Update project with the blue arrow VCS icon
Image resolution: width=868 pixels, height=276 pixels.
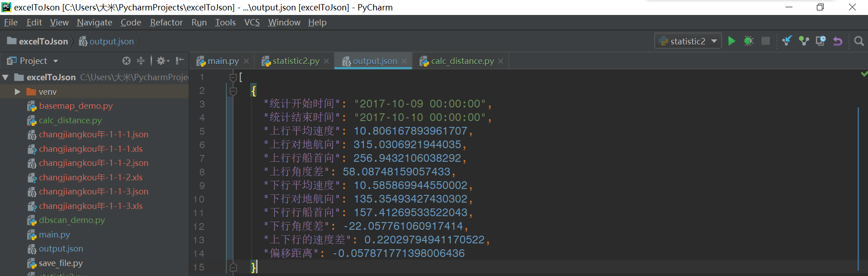pos(787,41)
